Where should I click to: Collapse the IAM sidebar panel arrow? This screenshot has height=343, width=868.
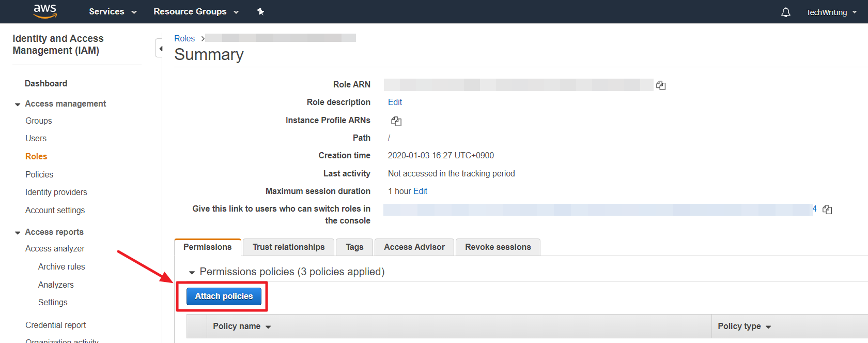(160, 49)
